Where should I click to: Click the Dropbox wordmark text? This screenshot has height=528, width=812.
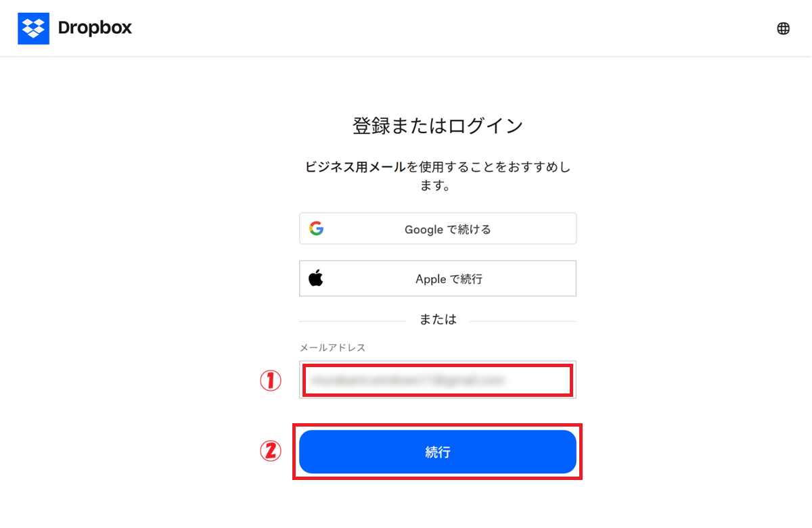(95, 28)
